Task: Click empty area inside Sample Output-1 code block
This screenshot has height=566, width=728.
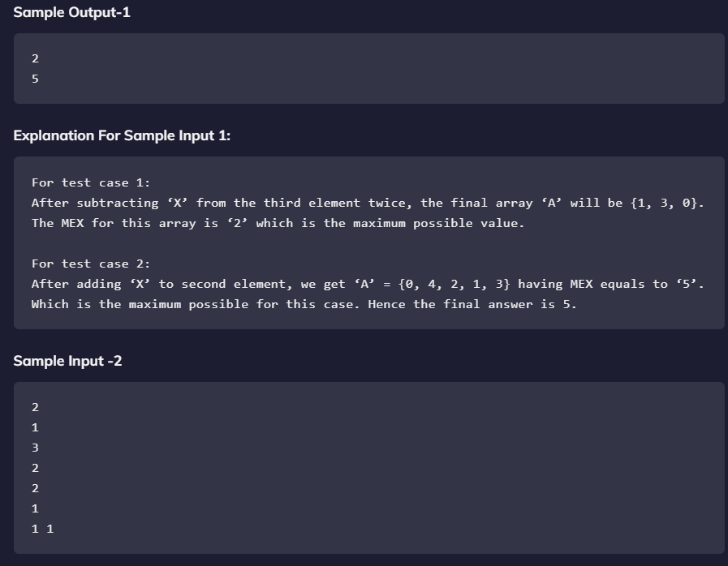Action: [372, 69]
